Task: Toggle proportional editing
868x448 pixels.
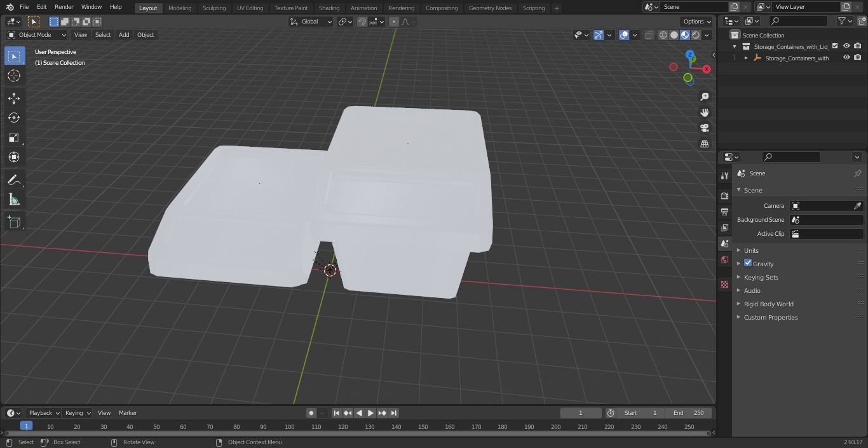Action: (394, 22)
